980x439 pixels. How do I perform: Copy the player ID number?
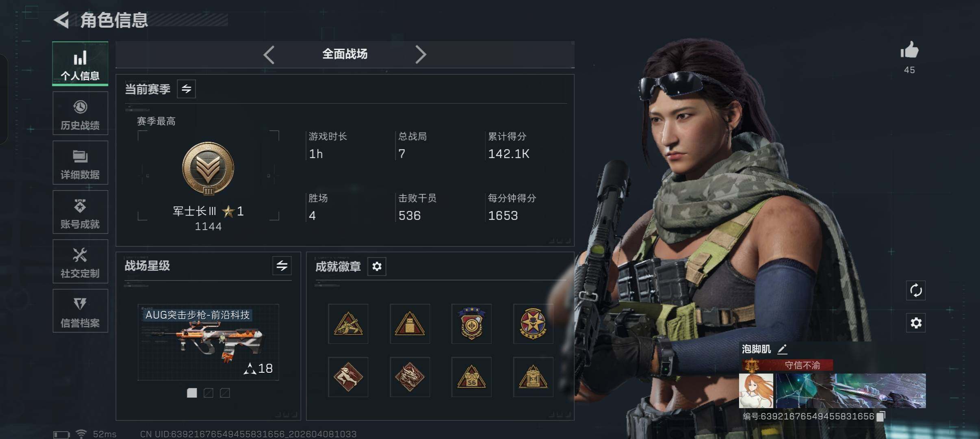tap(881, 416)
